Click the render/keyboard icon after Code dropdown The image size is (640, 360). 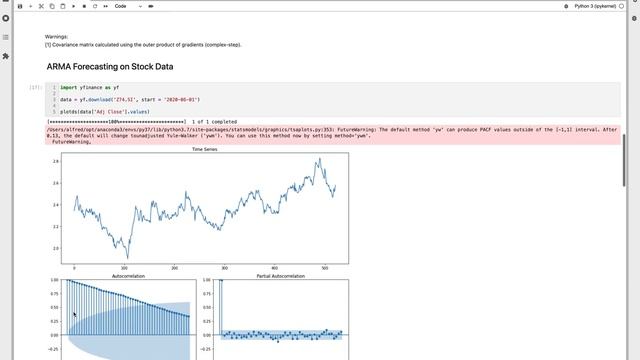coord(151,6)
